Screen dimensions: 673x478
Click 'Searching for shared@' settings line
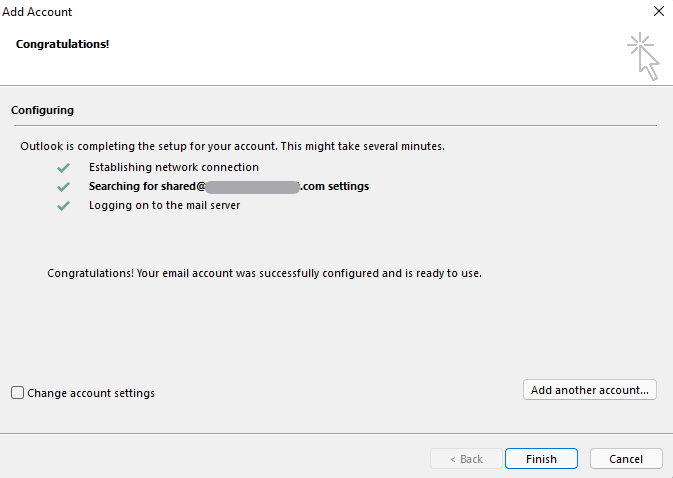(229, 186)
